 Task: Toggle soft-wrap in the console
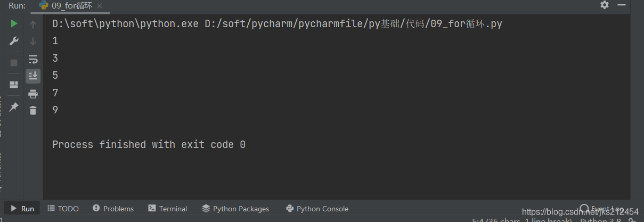(33, 59)
